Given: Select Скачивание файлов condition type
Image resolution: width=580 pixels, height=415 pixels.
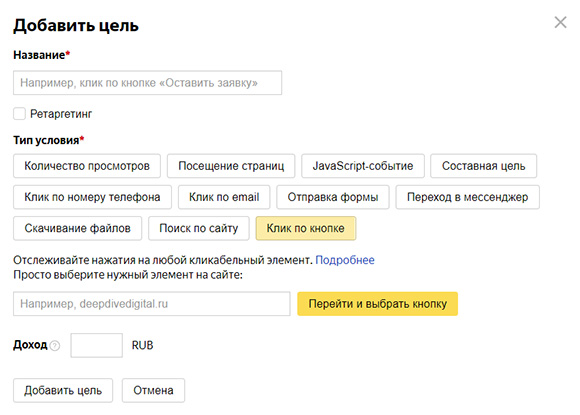Looking at the screenshot, I should [77, 228].
